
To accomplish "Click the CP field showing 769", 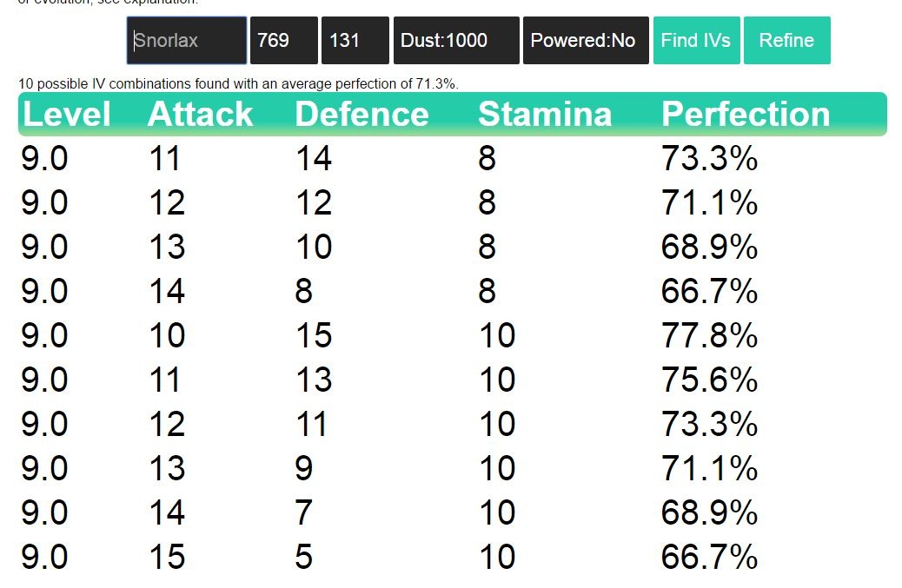I will [x=283, y=41].
